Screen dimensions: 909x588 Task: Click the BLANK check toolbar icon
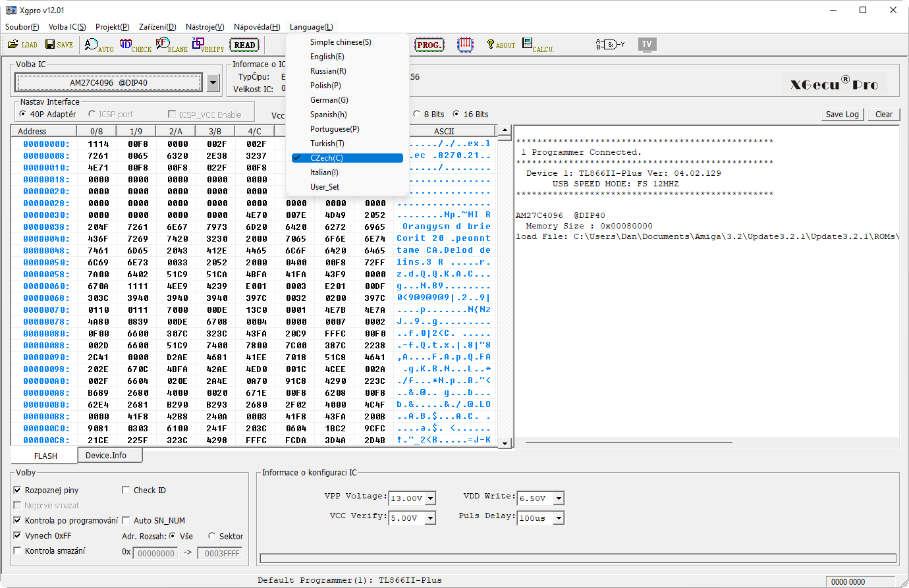pos(171,45)
